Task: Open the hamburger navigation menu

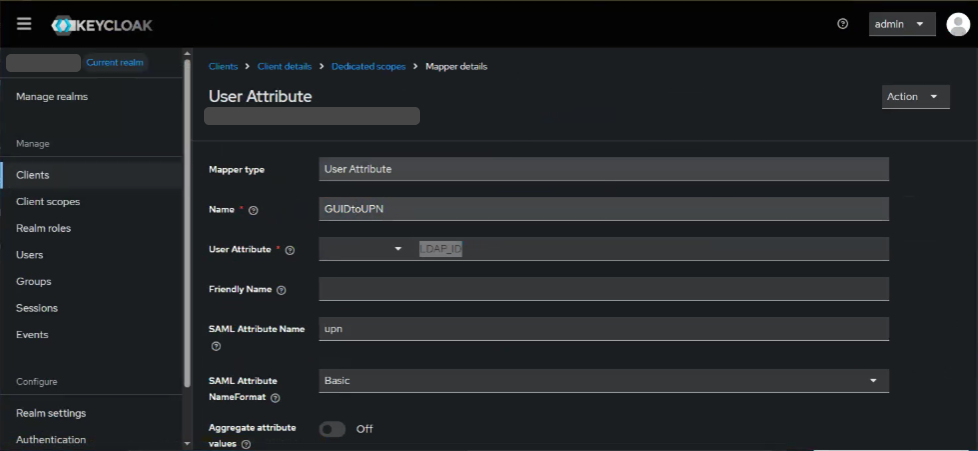Action: tap(24, 24)
